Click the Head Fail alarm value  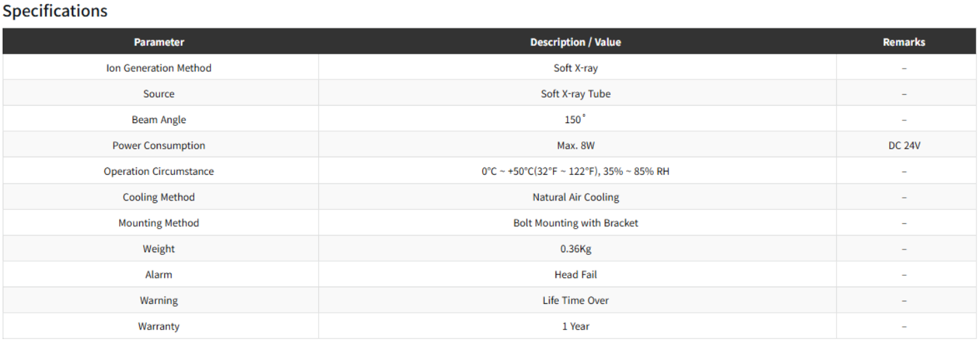click(575, 274)
